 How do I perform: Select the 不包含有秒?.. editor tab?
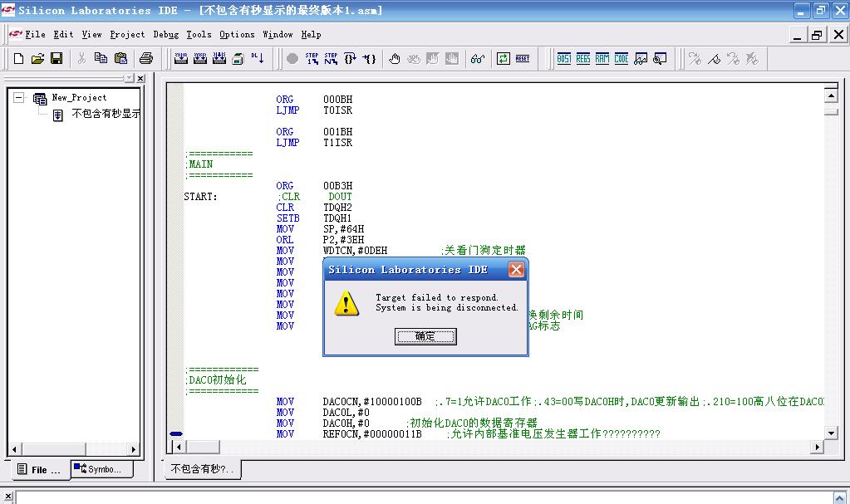pyautogui.click(x=202, y=469)
